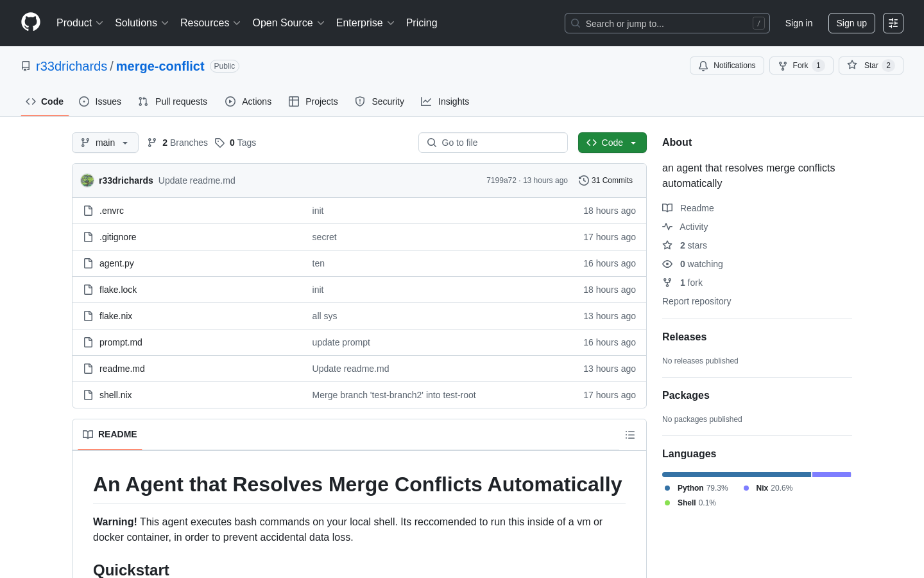The image size is (924, 578).
Task: Open the main branch selector dropdown
Action: coord(105,143)
